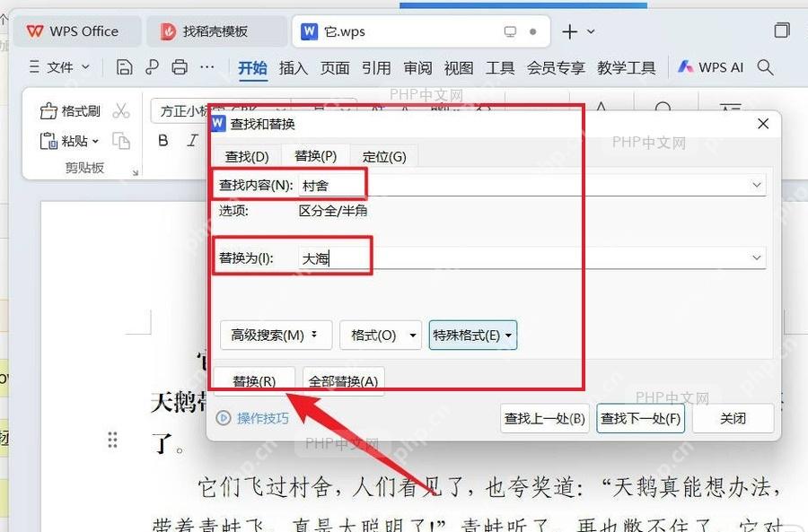808x532 pixels.
Task: Select the 工具 ribbon tab
Action: point(500,67)
